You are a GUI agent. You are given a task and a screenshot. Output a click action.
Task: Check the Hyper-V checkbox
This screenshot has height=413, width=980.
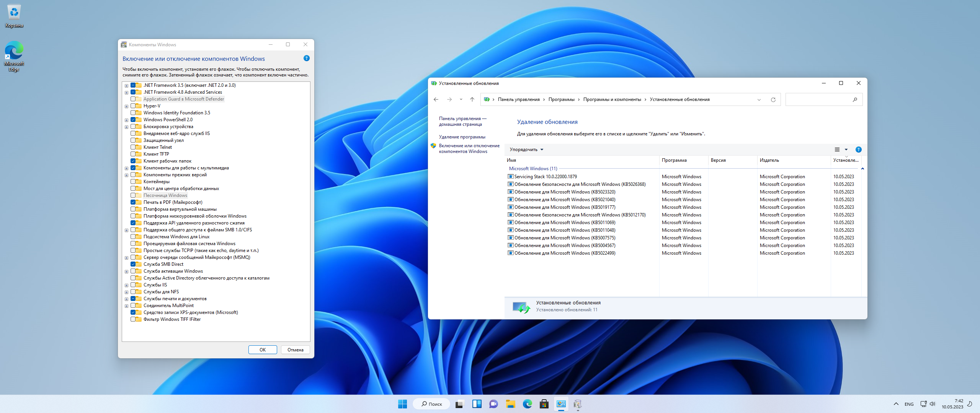(x=133, y=106)
